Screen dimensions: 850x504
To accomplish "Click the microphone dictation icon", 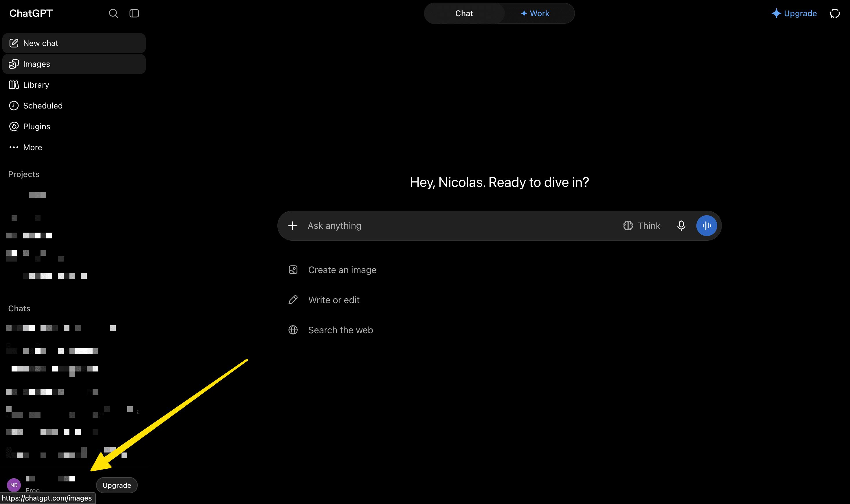I will tap(681, 225).
